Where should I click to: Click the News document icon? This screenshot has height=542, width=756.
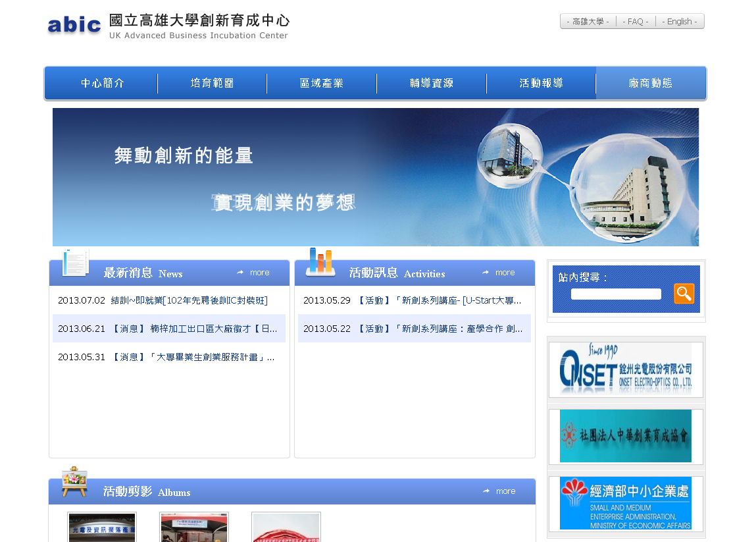75,263
